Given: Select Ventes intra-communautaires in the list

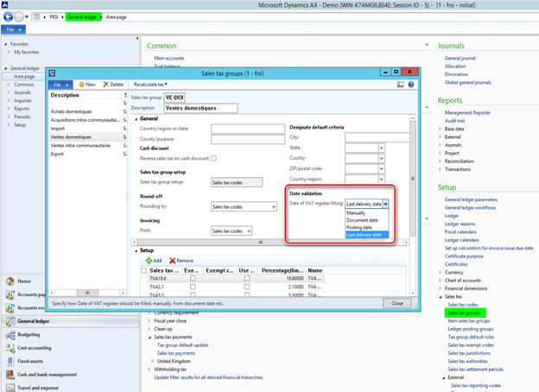Looking at the screenshot, I should tap(81, 146).
